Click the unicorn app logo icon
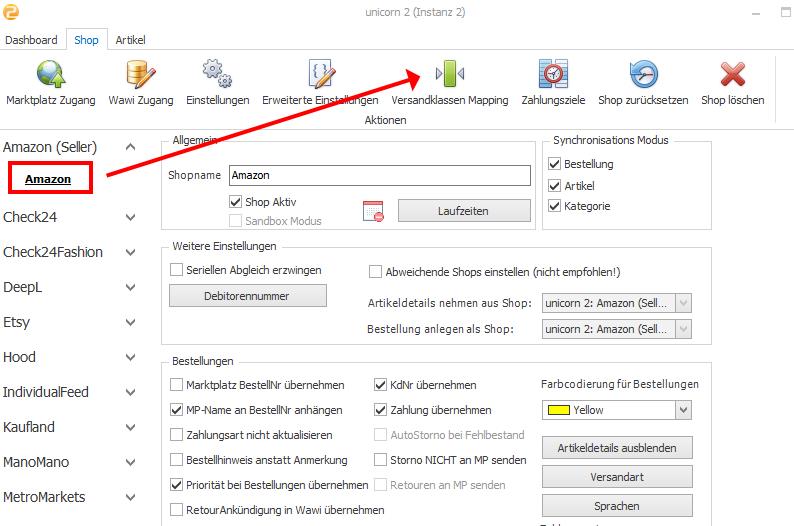This screenshot has width=794, height=526. pyautogui.click(x=11, y=11)
